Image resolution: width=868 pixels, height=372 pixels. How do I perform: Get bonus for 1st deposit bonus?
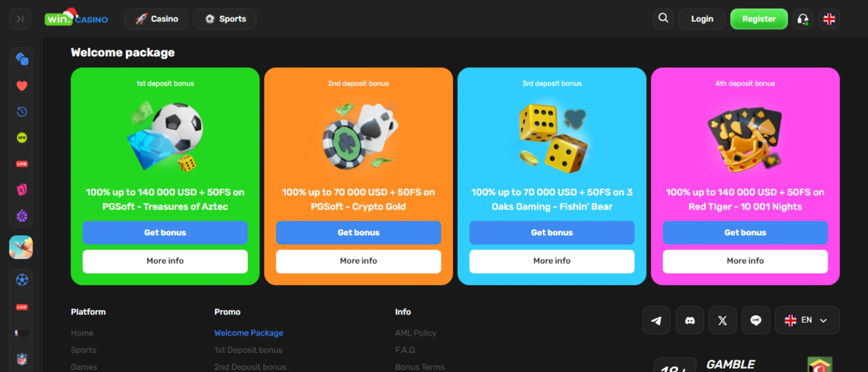165,232
